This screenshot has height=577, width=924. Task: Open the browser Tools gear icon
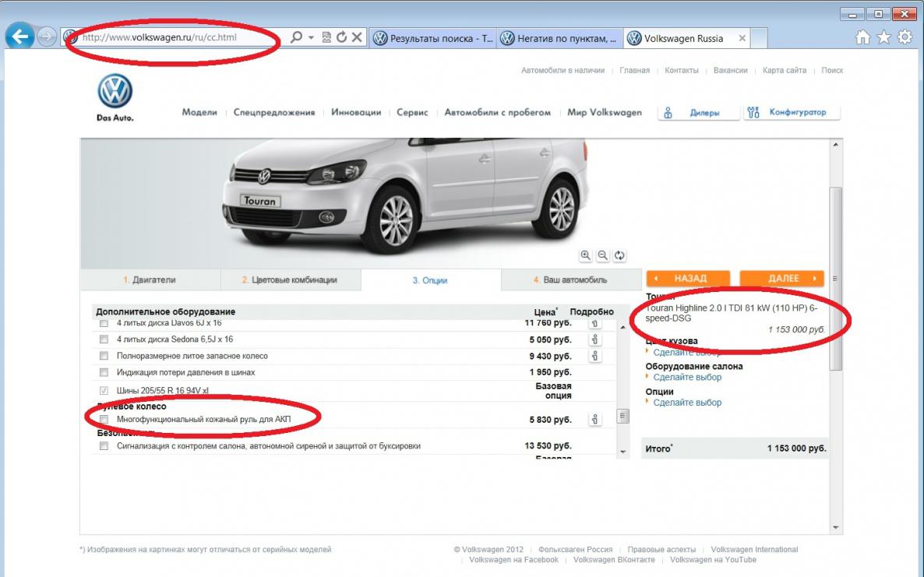click(x=905, y=37)
